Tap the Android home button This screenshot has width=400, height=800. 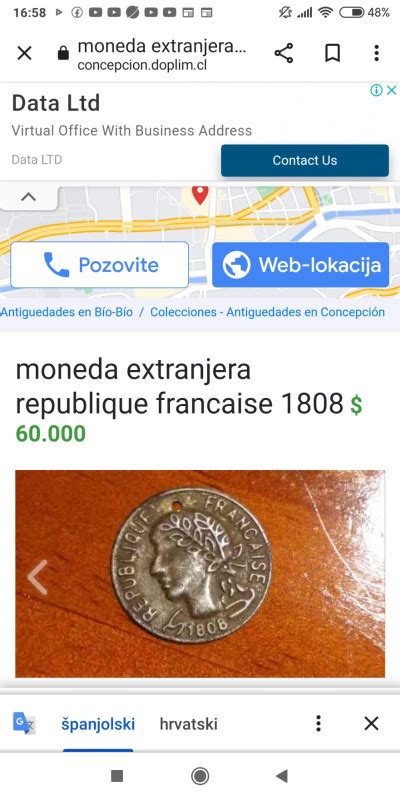pyautogui.click(x=200, y=776)
